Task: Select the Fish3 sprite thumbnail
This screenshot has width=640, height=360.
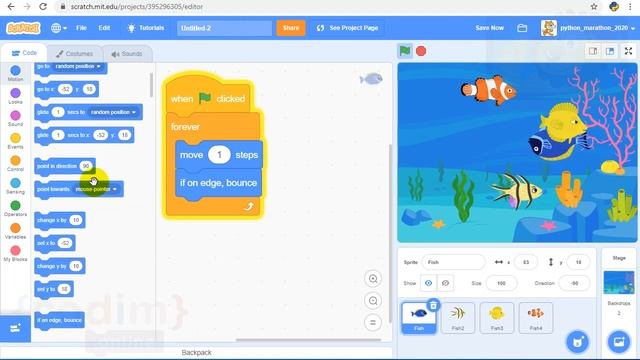Action: (x=497, y=318)
